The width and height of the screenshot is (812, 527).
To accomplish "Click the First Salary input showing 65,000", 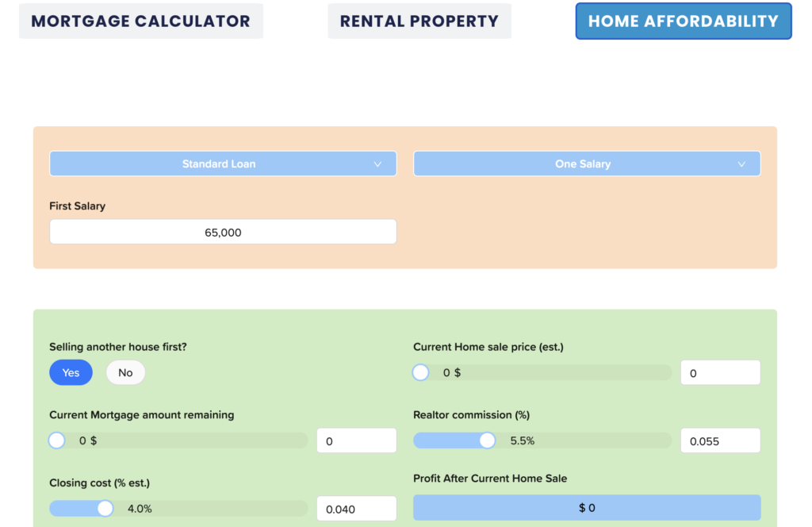I will pos(223,231).
